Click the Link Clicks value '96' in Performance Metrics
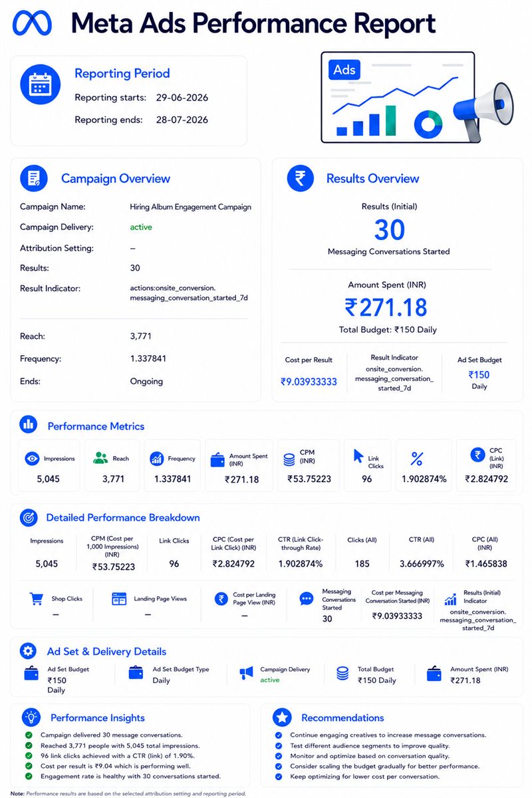The width and height of the screenshot is (532, 798). click(x=366, y=479)
